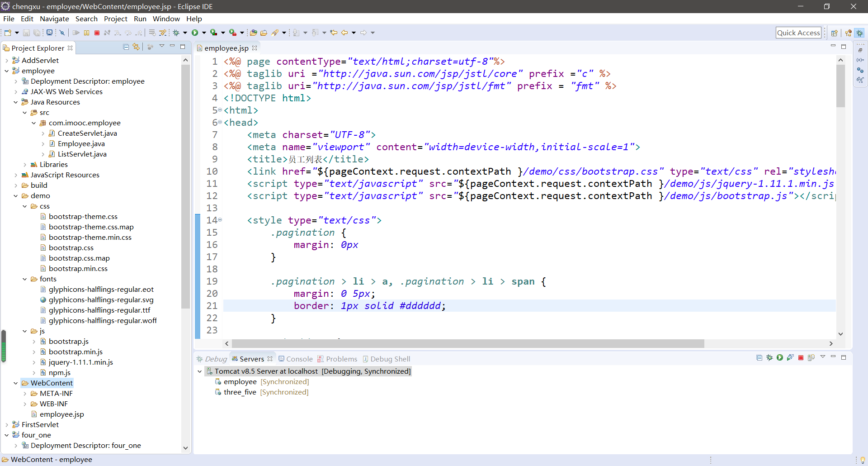This screenshot has height=466, width=868.
Task: Fold the style block at line 14
Action: tap(220, 220)
